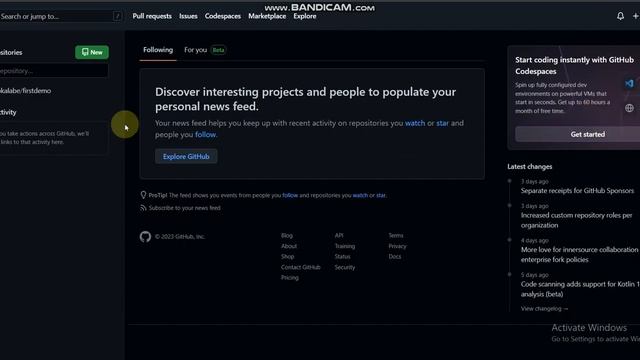This screenshot has width=640, height=360.
Task: Click the GitHub logo in footer
Action: [145, 236]
